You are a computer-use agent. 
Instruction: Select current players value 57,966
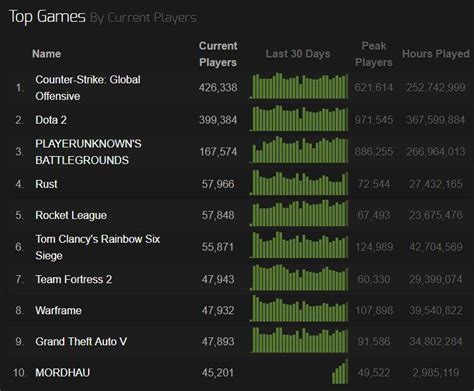[218, 184]
